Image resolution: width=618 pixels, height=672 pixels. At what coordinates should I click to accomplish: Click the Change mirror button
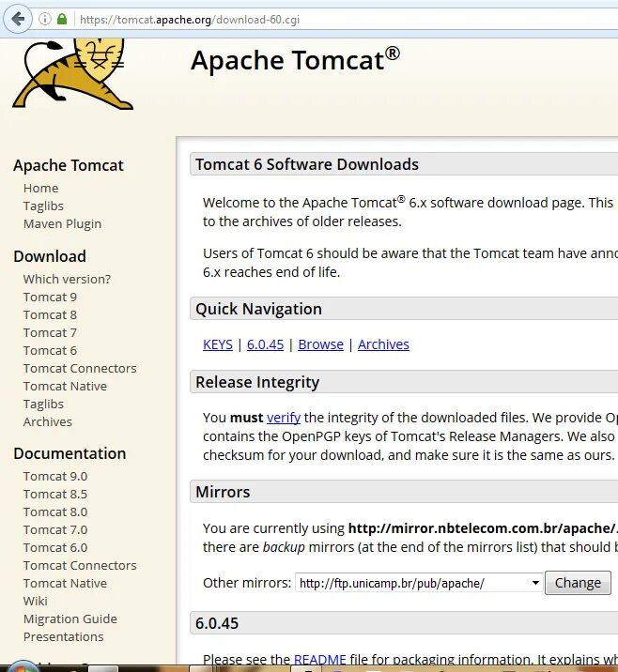[578, 583]
